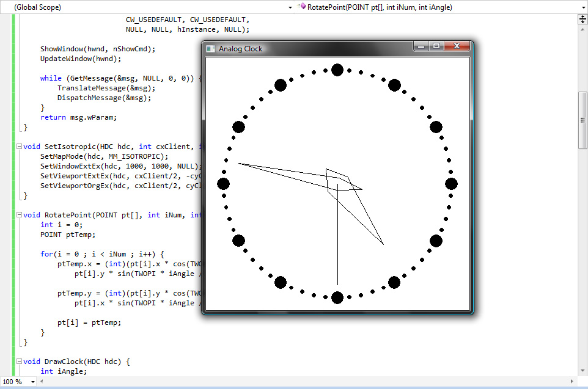Click the 'ptTemp.x =' assignment line
Screen dimensions: 588x389
click(130, 264)
